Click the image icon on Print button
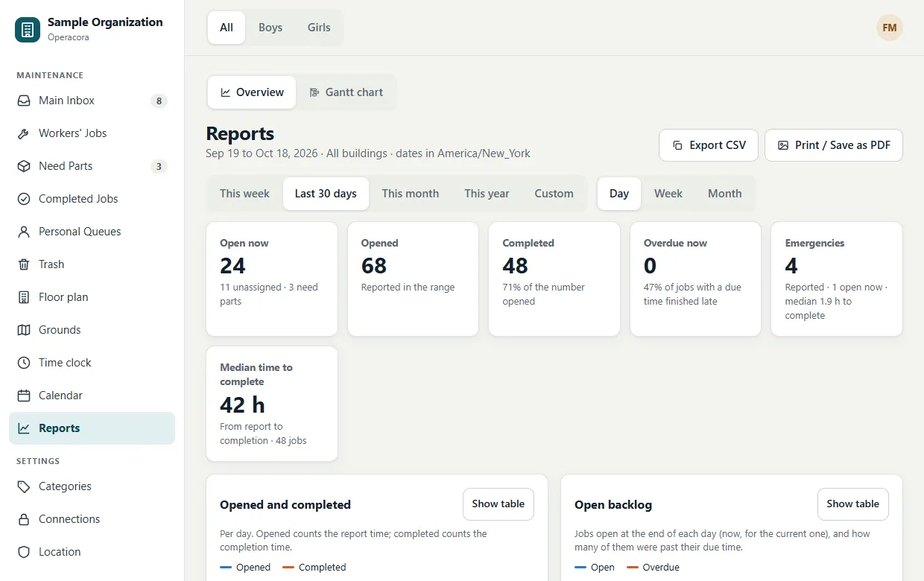Screen dimensions: 924x581 point(783,145)
